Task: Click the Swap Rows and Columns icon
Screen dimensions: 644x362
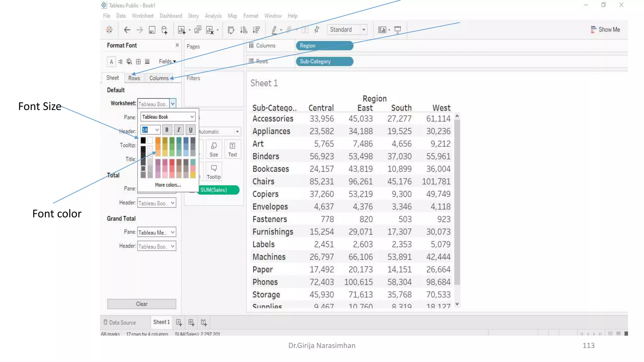Action: [231, 30]
